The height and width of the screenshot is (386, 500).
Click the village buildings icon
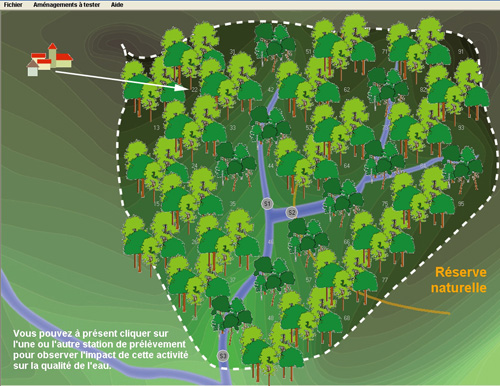49,60
